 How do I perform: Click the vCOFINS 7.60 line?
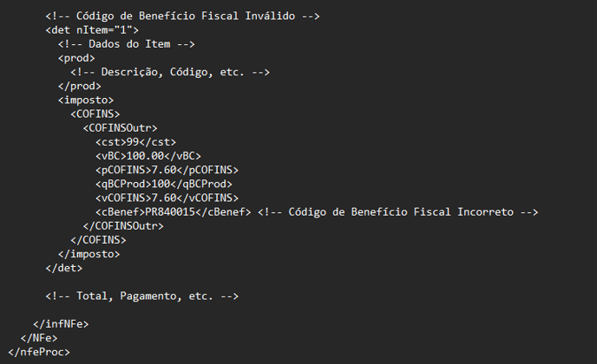(167, 198)
